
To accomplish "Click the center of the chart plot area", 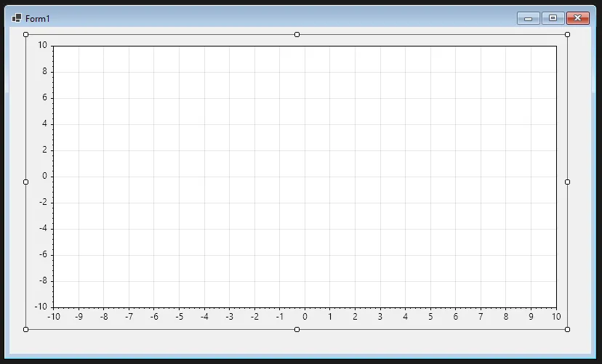I will tap(305, 177).
